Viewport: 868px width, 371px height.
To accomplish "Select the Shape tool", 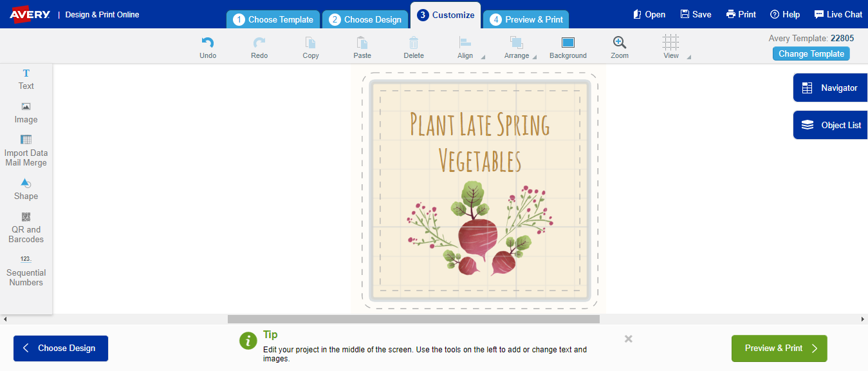I will (26, 189).
